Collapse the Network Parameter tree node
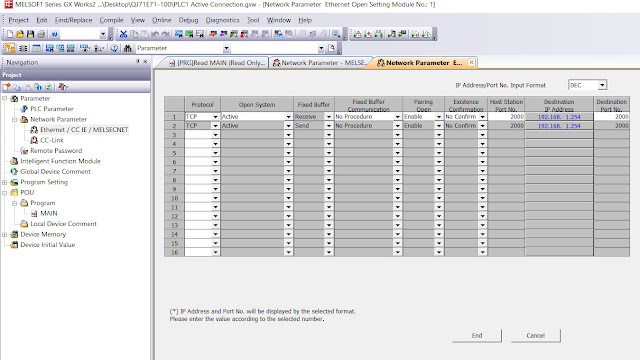This screenshot has height=360, width=640. pyautogui.click(x=14, y=119)
